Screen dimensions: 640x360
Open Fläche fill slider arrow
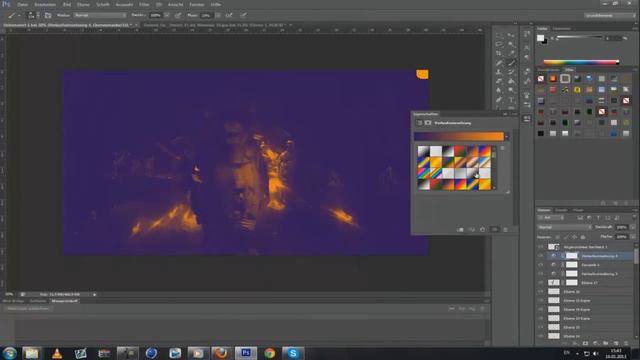coord(633,237)
